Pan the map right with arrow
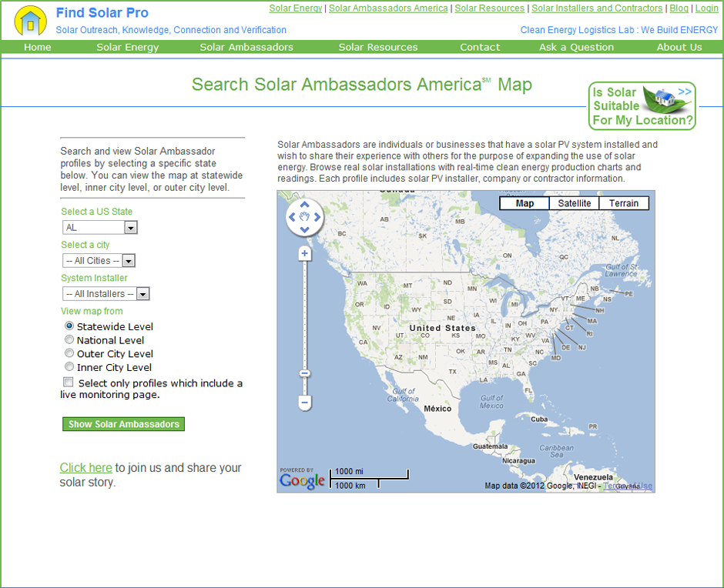The height and width of the screenshot is (588, 724). pos(317,217)
